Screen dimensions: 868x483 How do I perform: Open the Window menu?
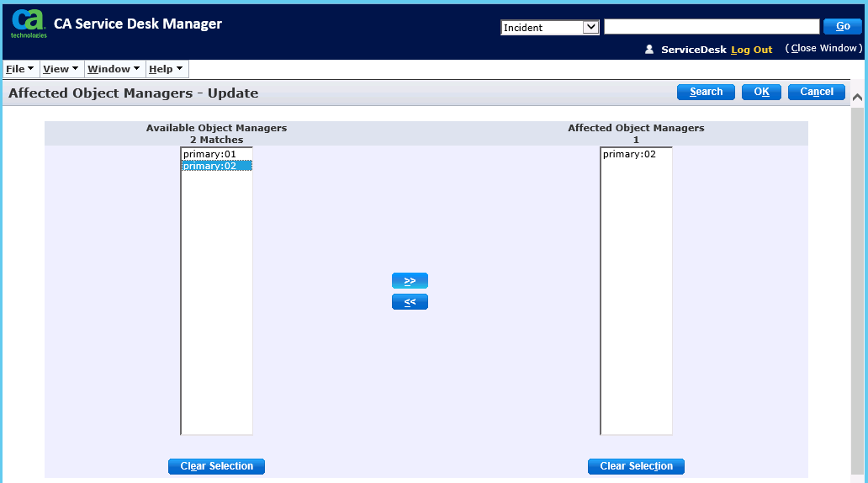(x=114, y=69)
